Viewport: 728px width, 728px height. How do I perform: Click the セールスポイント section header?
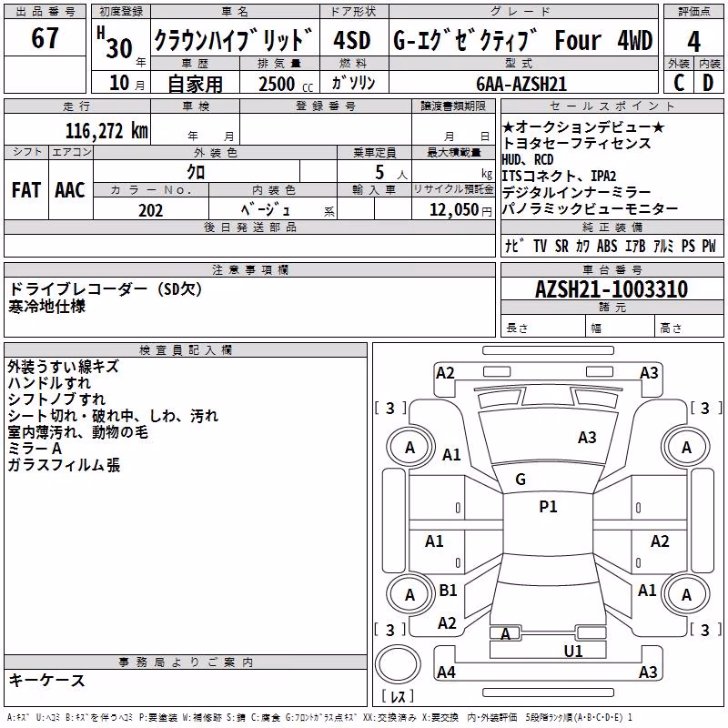tap(612, 106)
